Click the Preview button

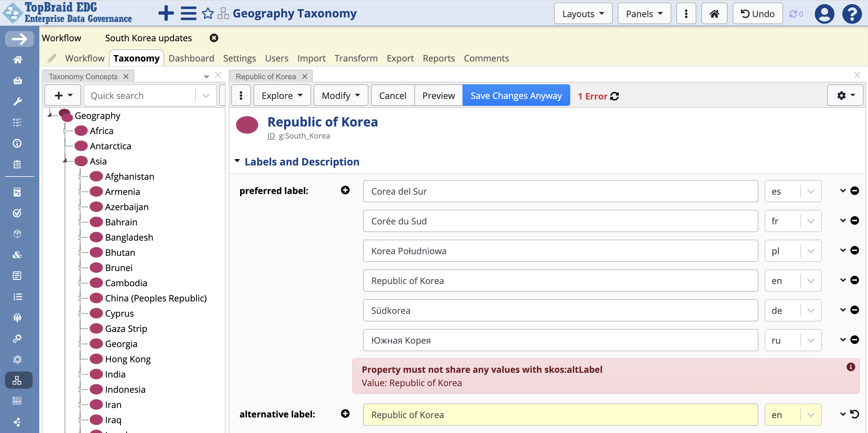click(x=438, y=95)
